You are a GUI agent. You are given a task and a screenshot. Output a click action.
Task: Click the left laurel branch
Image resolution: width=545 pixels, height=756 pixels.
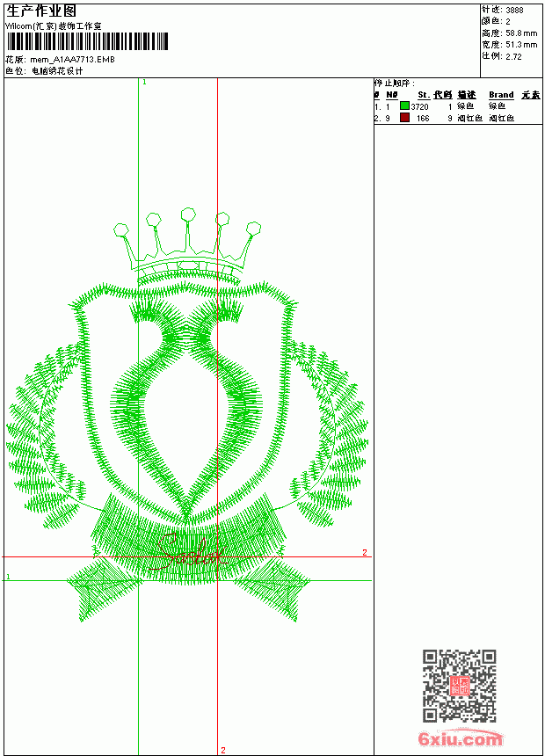coord(46,436)
